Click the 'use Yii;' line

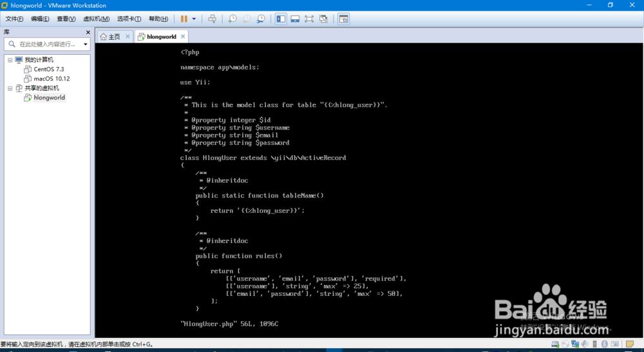pos(195,83)
